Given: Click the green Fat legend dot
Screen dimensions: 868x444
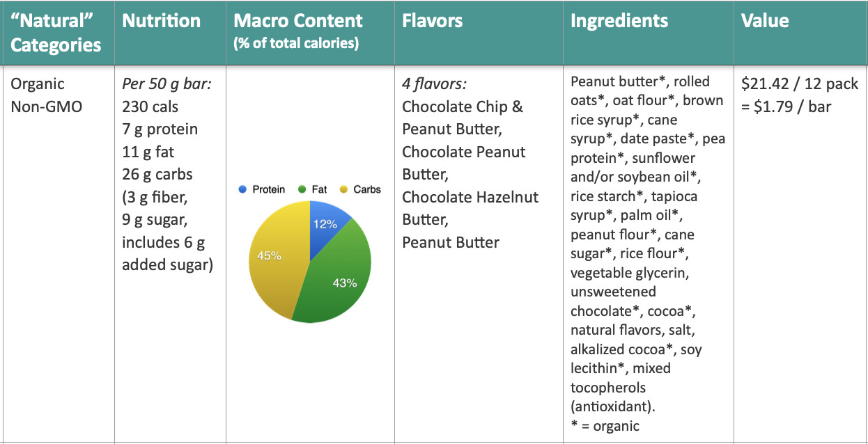Looking at the screenshot, I should 302,189.
